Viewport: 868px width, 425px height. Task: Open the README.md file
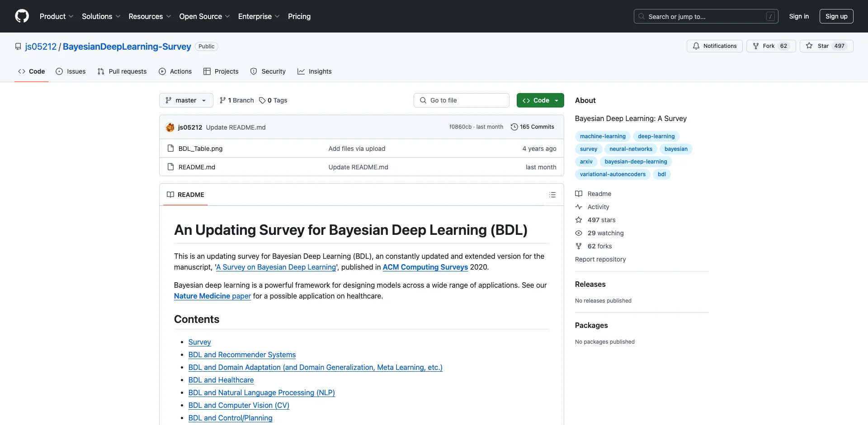tap(197, 167)
